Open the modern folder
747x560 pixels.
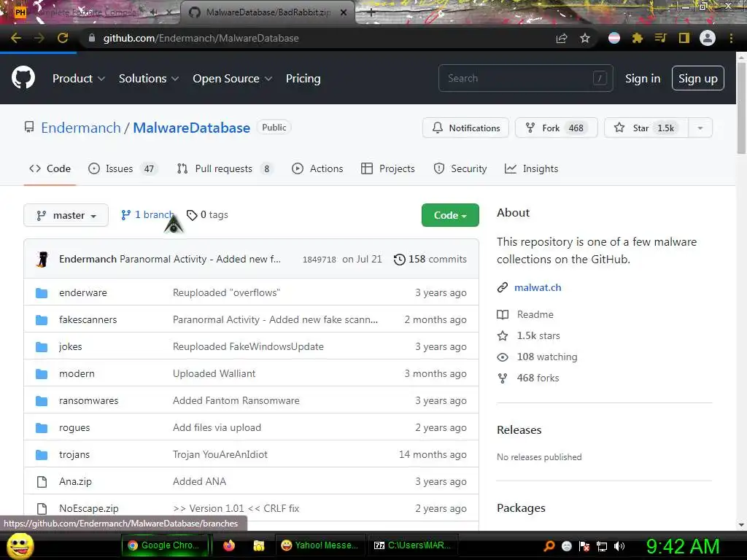tap(77, 373)
